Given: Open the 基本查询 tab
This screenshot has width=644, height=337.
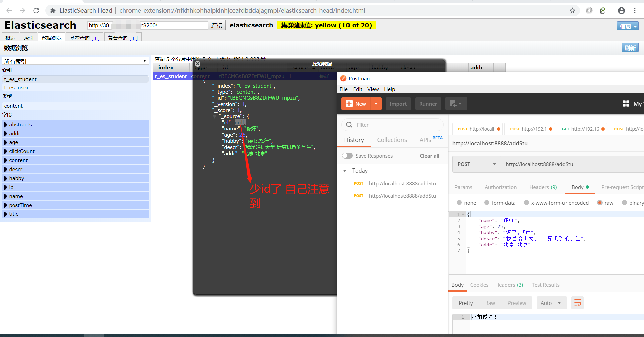Looking at the screenshot, I should pyautogui.click(x=85, y=38).
